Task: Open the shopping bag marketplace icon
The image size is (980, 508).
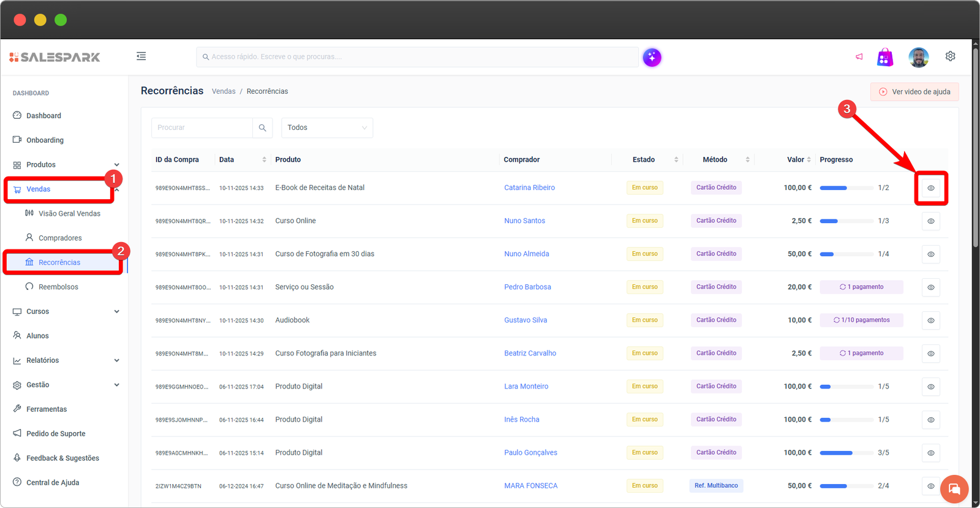Action: 884,58
